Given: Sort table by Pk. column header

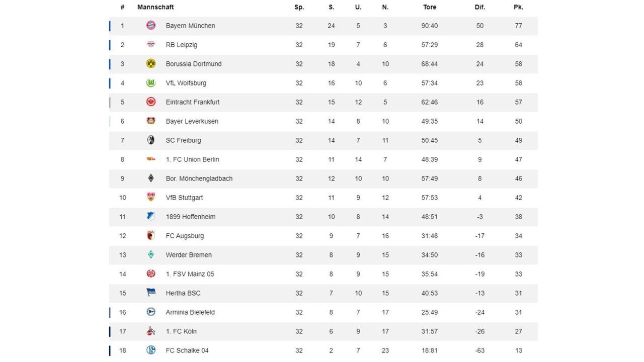Looking at the screenshot, I should coord(518,7).
